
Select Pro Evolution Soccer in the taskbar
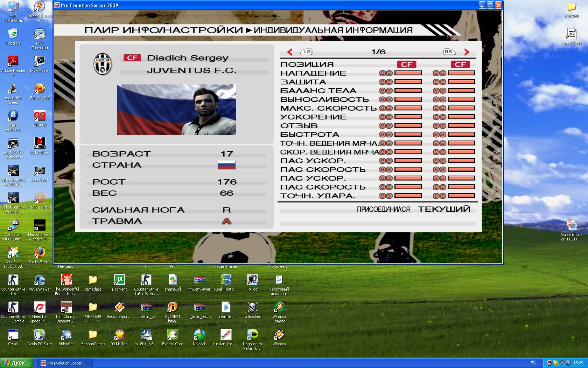64,363
